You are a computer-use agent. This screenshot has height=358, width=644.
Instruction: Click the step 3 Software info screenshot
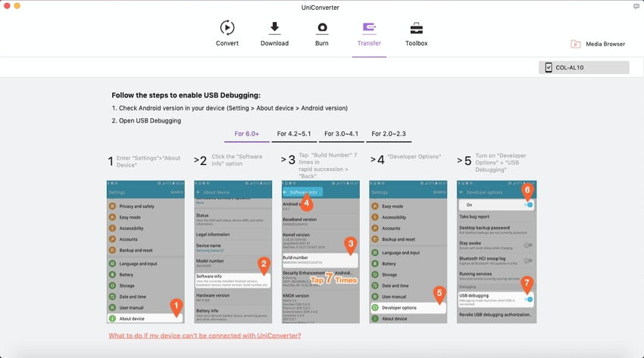320,252
